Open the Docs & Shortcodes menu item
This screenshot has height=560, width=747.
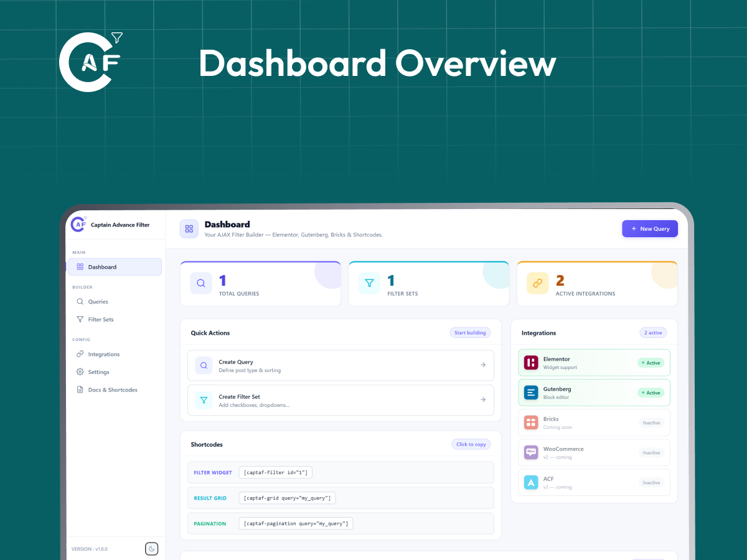115,390
